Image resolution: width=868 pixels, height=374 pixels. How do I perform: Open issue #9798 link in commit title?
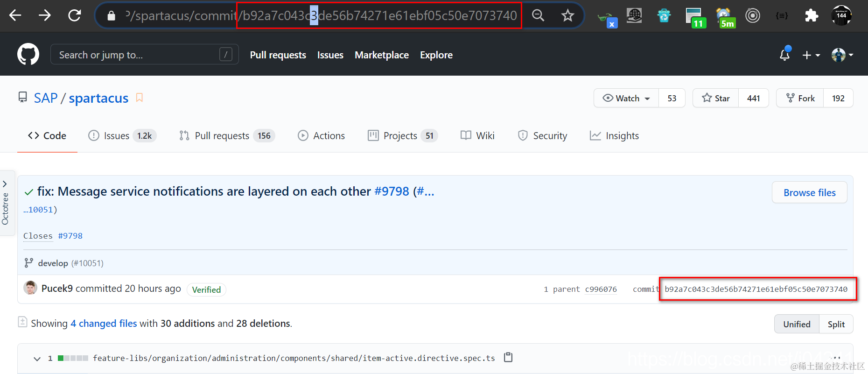(392, 191)
